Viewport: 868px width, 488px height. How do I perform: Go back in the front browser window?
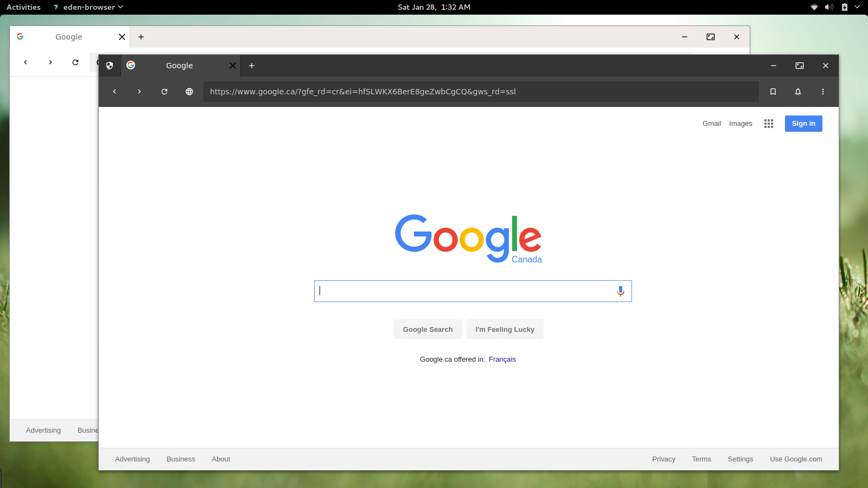[x=114, y=92]
